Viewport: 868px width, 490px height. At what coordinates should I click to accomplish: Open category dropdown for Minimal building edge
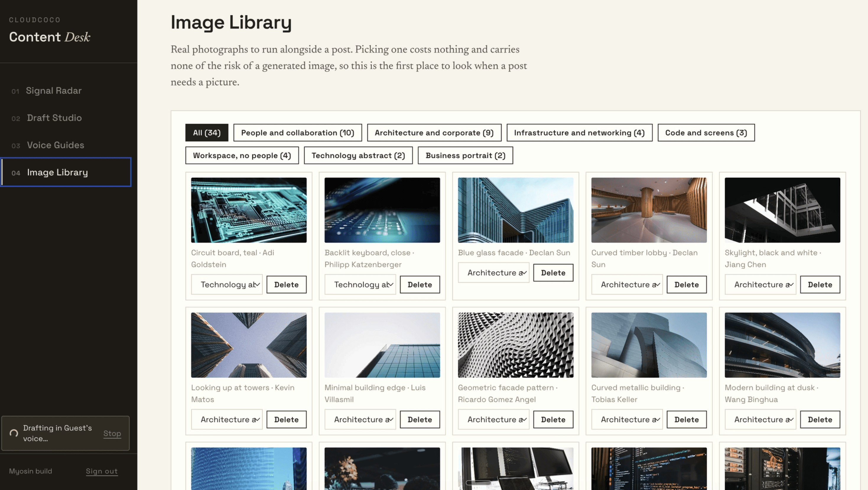pos(360,420)
